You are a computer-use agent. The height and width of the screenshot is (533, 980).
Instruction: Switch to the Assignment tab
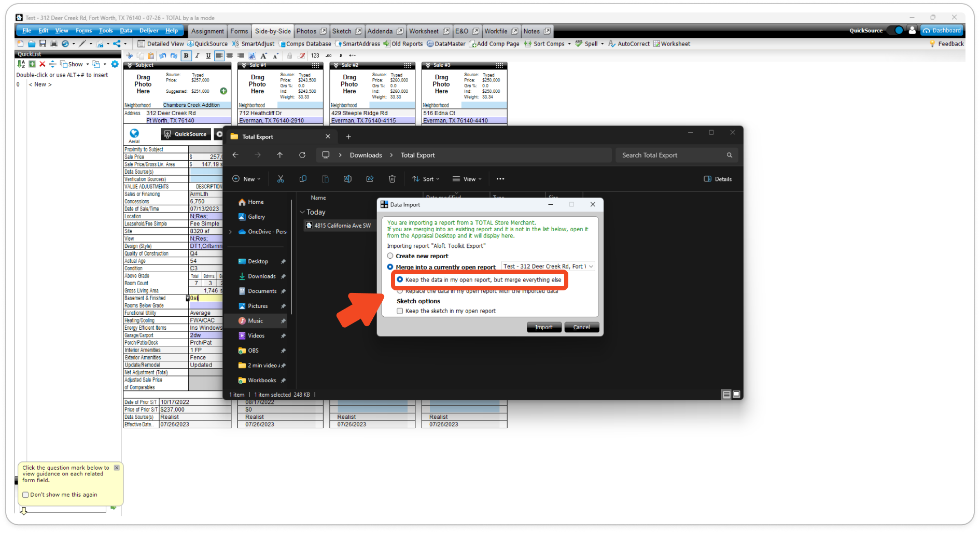point(207,31)
